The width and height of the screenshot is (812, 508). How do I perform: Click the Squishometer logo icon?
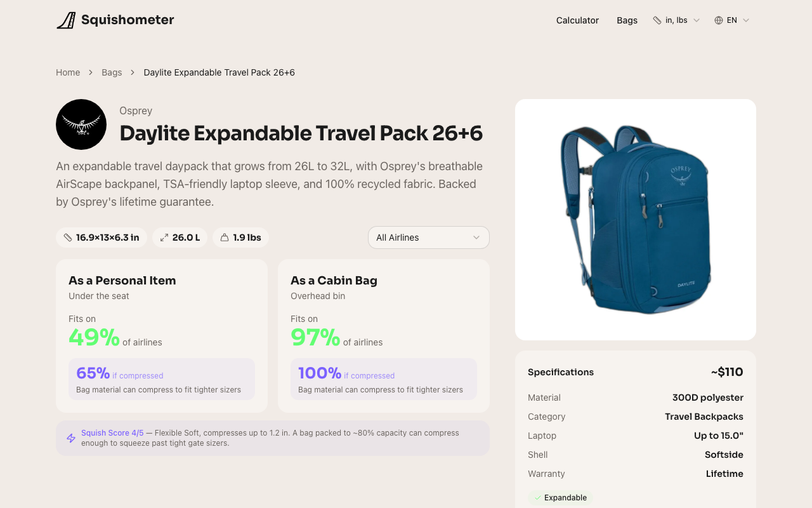(x=66, y=20)
